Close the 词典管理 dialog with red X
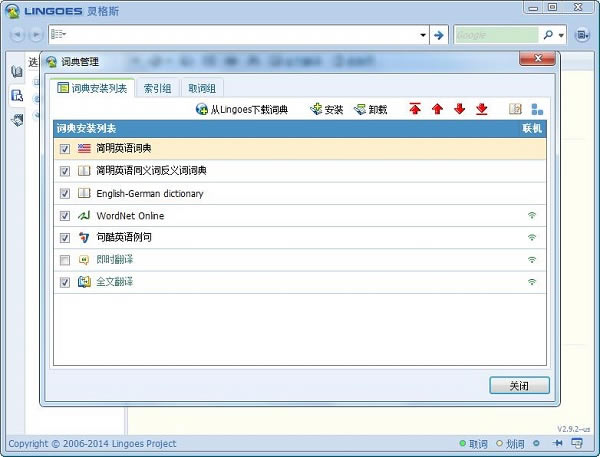Image resolution: width=600 pixels, height=457 pixels. (537, 59)
